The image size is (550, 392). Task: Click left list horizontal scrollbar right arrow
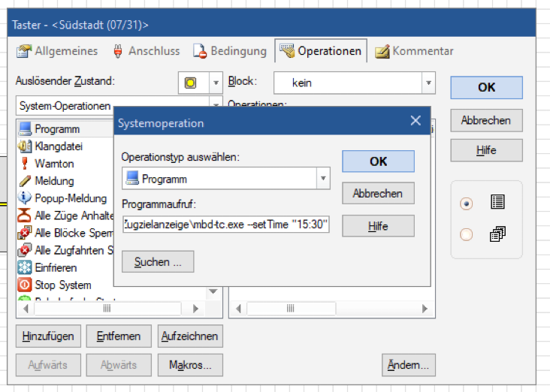point(195,309)
